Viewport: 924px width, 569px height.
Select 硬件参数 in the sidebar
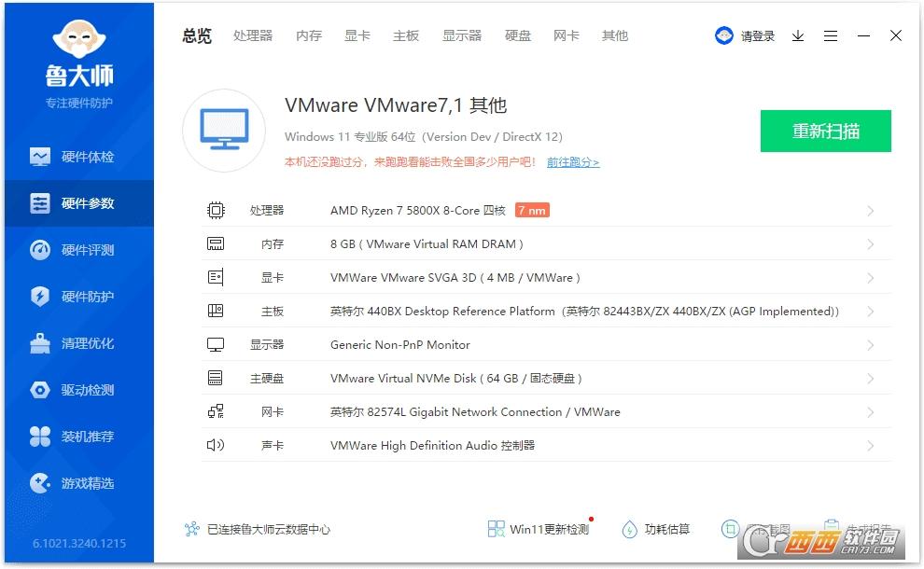pyautogui.click(x=79, y=203)
